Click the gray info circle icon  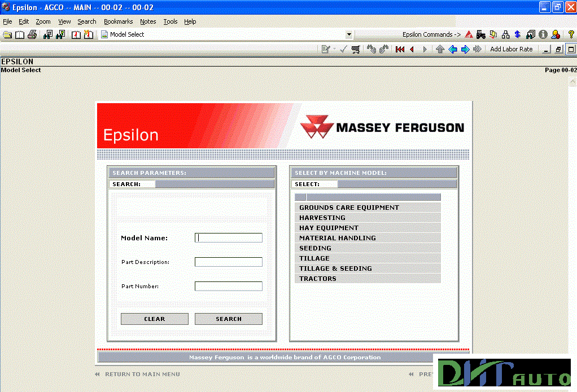(x=543, y=34)
